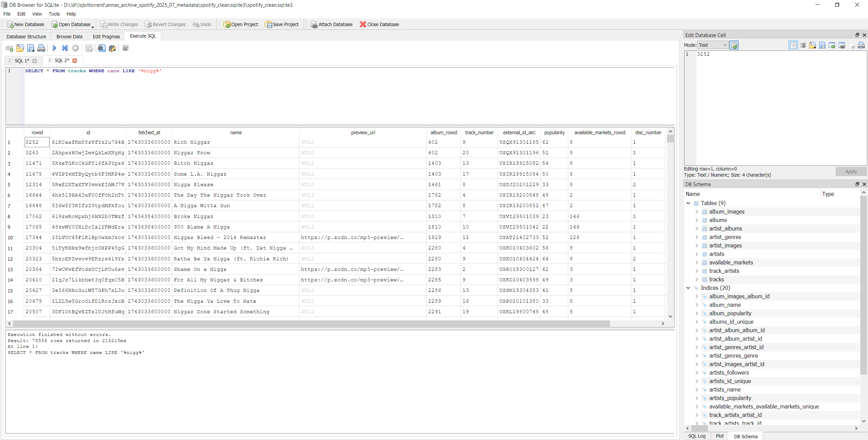Click execute current line icon
This screenshot has height=440, width=868.
[x=65, y=48]
